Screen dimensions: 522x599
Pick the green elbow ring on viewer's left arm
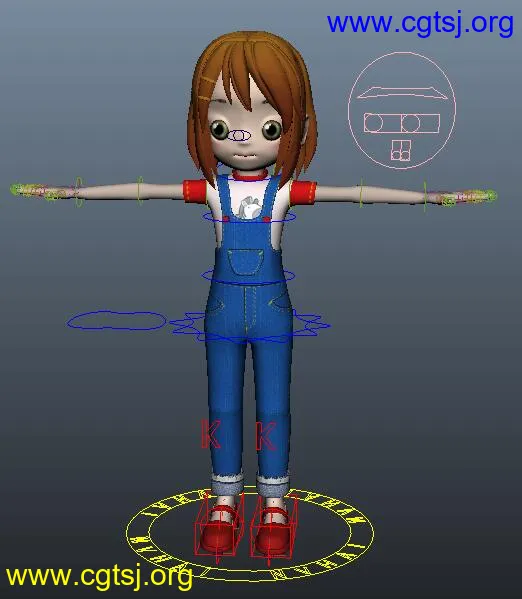[140, 191]
